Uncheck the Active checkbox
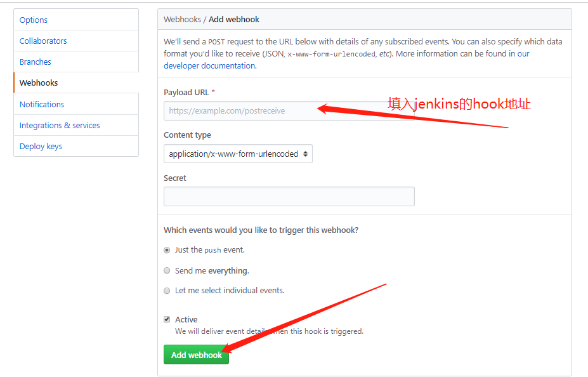This screenshot has width=588, height=377. pos(167,319)
